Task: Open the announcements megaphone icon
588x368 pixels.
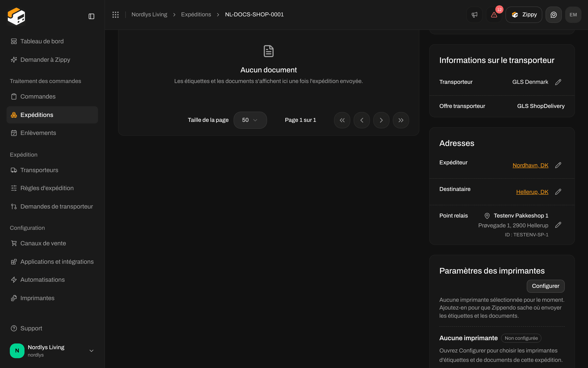Action: click(x=474, y=15)
